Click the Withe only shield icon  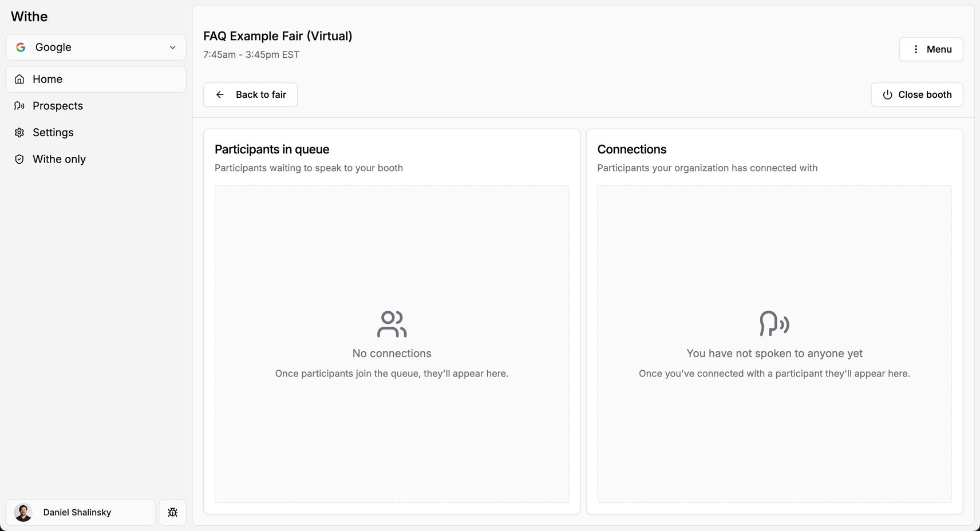(19, 159)
